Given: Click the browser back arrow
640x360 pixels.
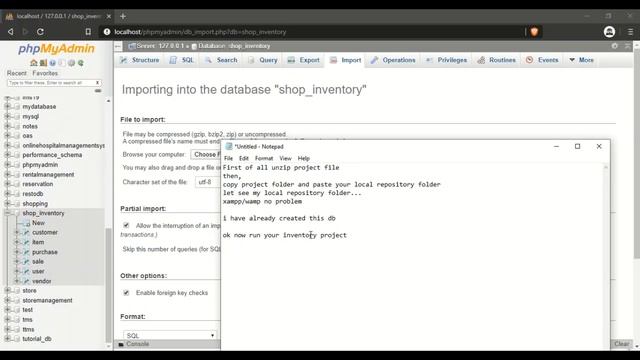Looking at the screenshot, I should coord(11,32).
